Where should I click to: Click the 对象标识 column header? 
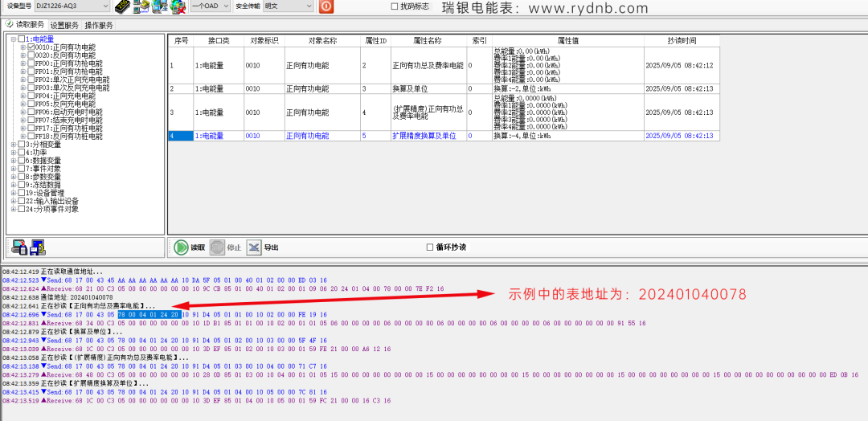(x=264, y=41)
